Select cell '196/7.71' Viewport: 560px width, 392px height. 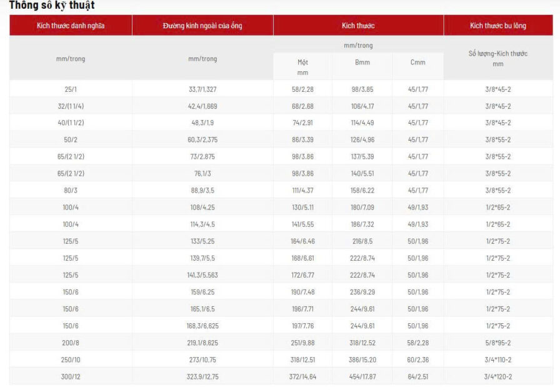tap(302, 309)
